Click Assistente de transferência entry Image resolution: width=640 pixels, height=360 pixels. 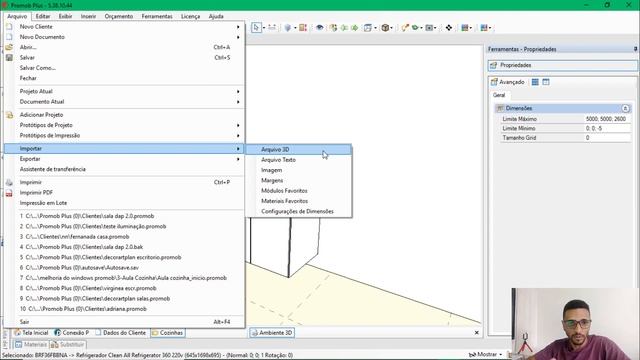tap(124, 169)
